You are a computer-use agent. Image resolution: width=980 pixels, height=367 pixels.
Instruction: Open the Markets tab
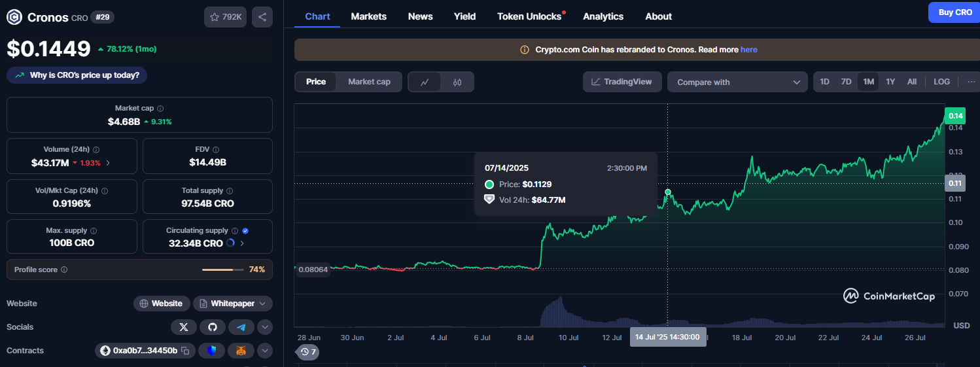pos(368,16)
